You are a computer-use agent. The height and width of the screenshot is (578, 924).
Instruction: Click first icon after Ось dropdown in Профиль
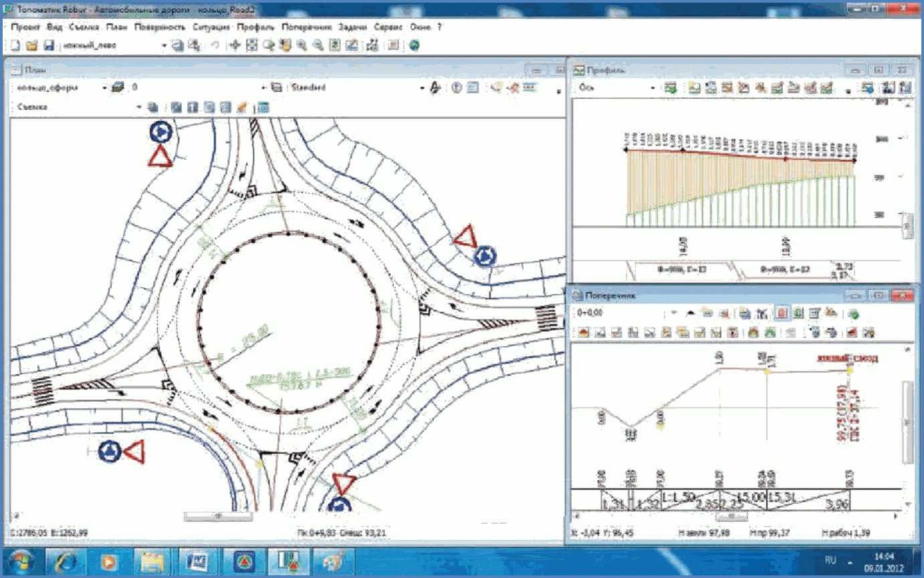pos(671,88)
